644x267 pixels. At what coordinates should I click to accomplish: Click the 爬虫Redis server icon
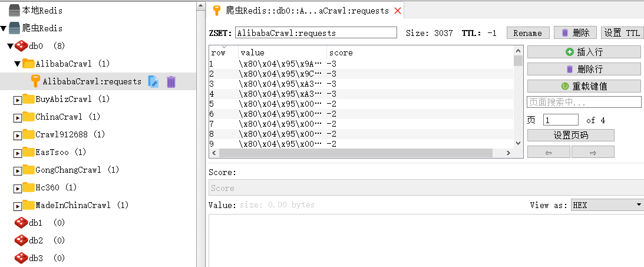[14, 28]
